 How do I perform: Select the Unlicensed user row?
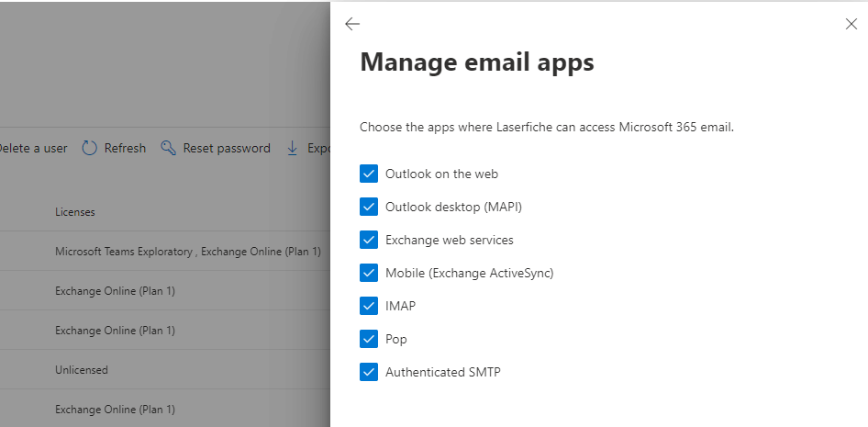click(82, 370)
